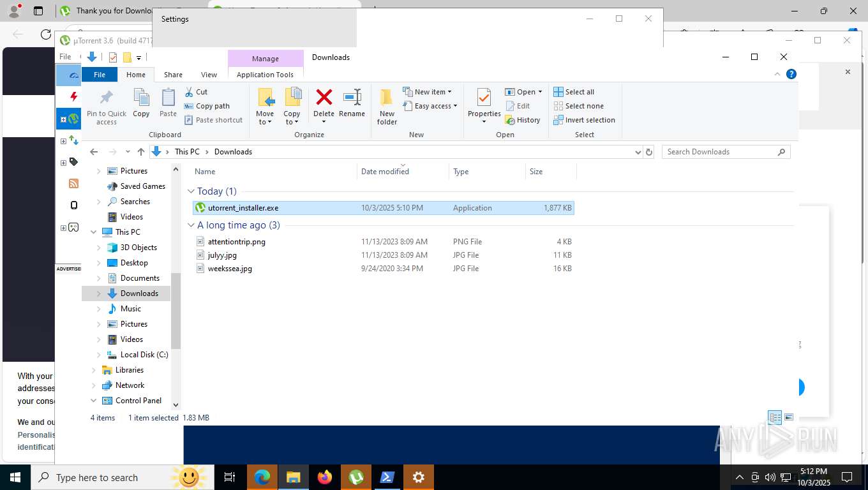This screenshot has width=868, height=490.
Task: Click Invert selection
Action: coord(584,120)
